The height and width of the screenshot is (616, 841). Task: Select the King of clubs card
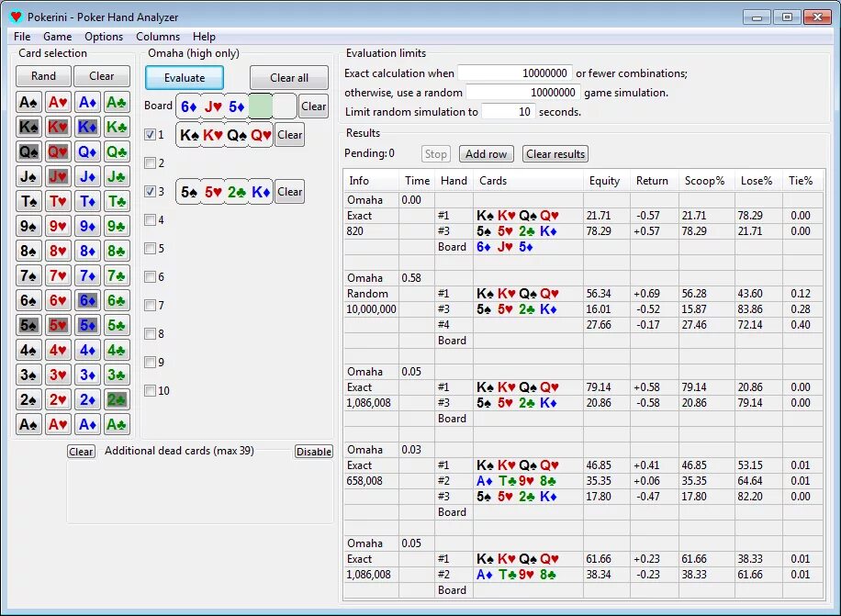point(117,127)
